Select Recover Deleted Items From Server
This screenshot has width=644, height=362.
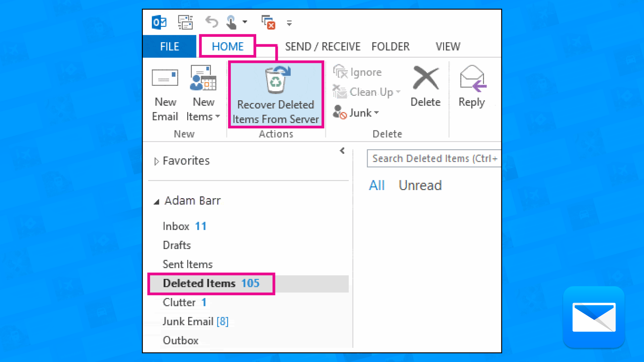click(x=276, y=94)
